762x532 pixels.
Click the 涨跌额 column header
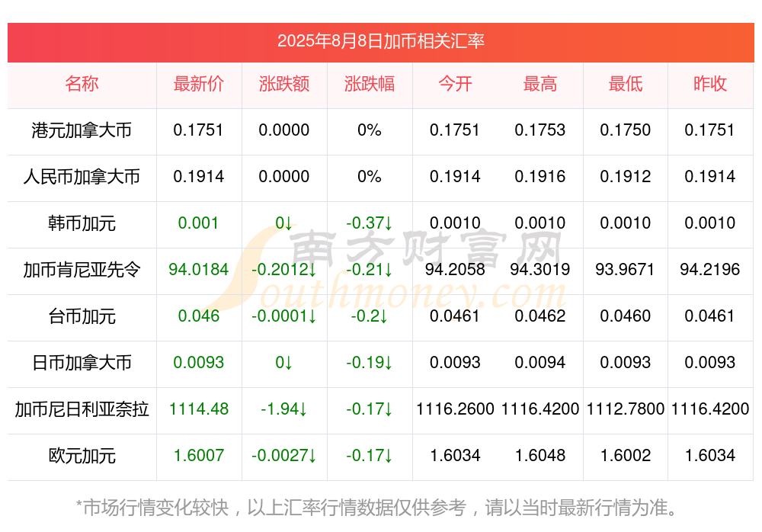284,84
